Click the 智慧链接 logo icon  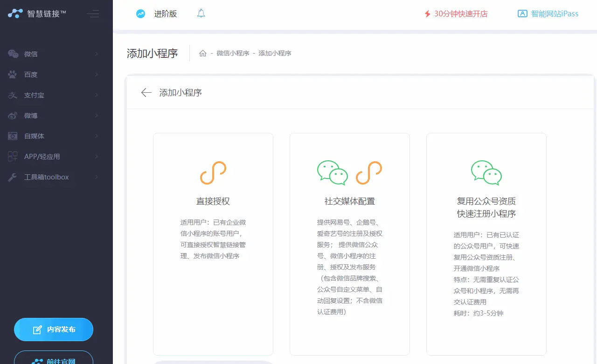pos(15,14)
